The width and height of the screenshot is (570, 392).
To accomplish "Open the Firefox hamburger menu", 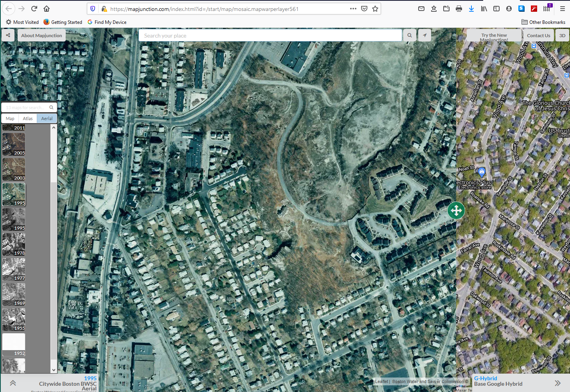I will coord(562,8).
